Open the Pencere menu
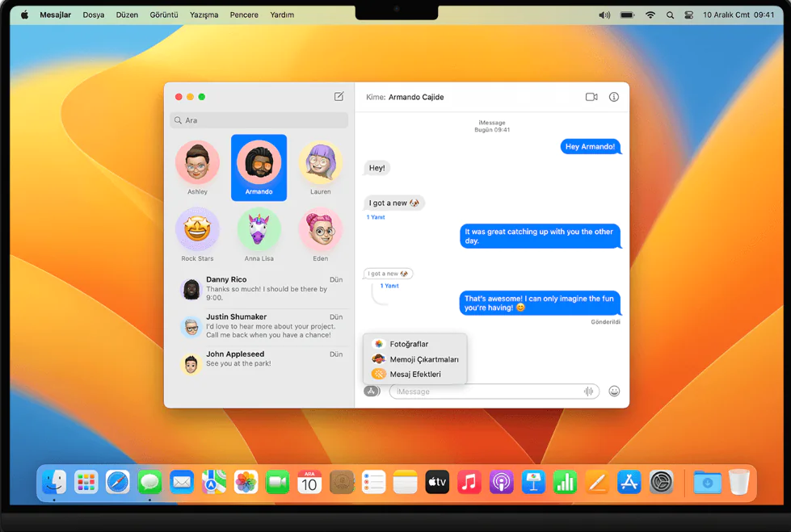Image resolution: width=791 pixels, height=532 pixels. [x=244, y=15]
